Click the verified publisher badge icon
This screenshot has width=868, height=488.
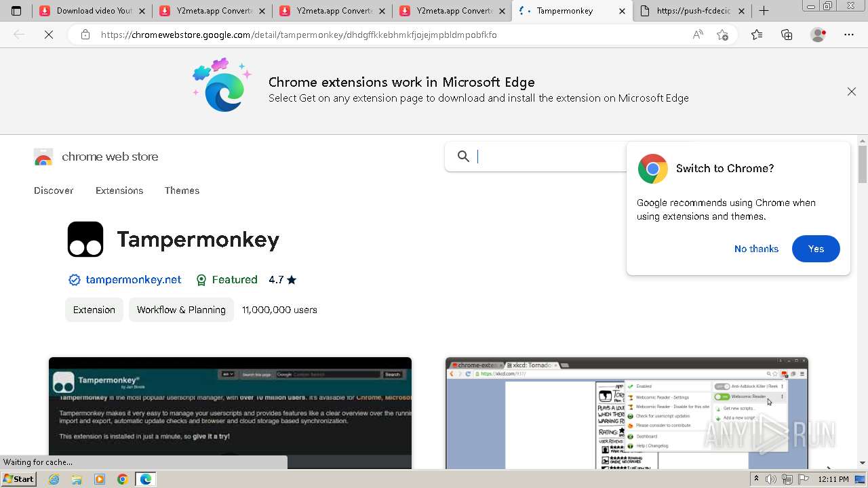74,280
